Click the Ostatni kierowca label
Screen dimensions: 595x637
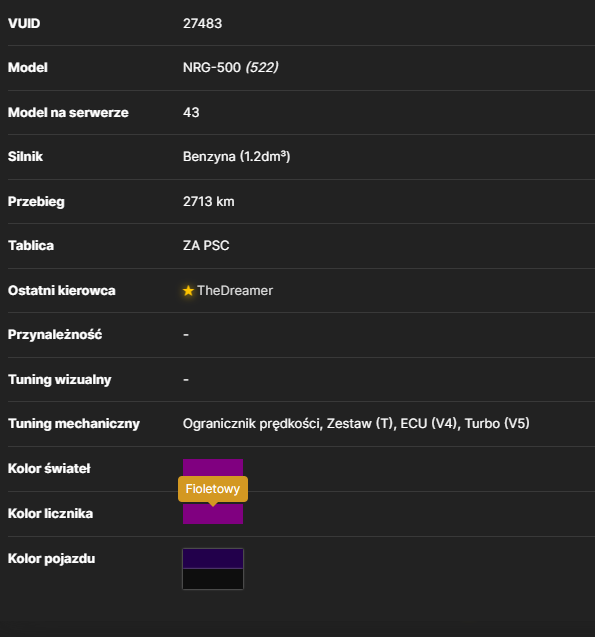[x=62, y=290]
